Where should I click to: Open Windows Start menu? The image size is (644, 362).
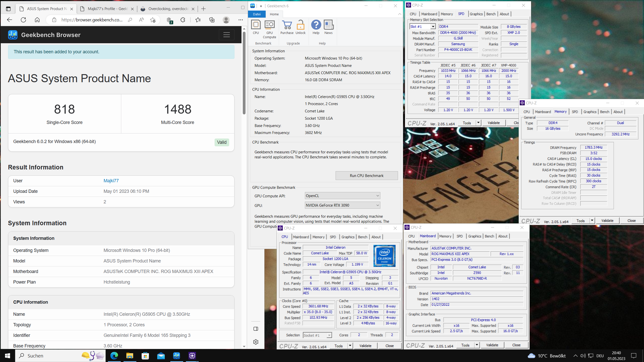8,356
